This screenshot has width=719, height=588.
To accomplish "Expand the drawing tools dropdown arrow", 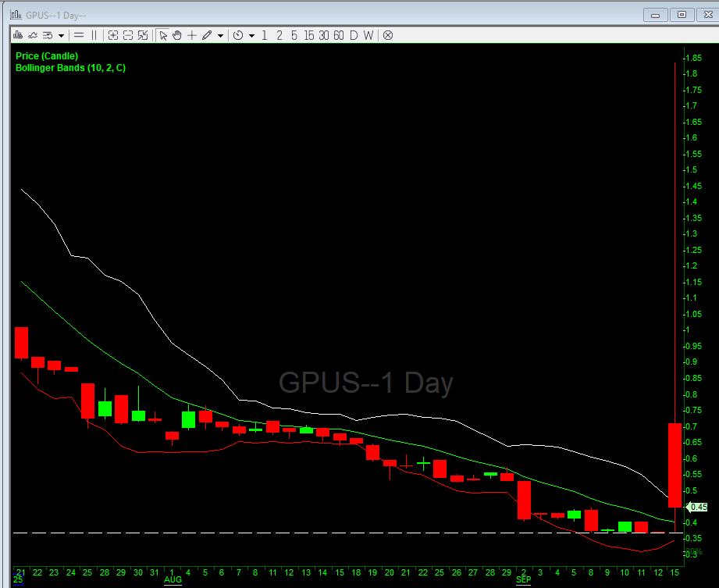I will click(x=220, y=35).
